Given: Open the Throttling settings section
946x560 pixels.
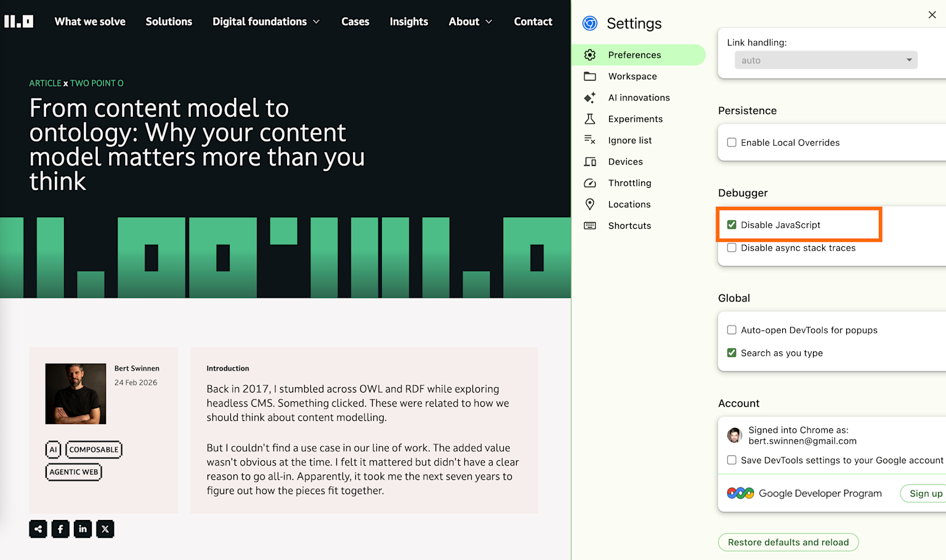Looking at the screenshot, I should coord(629,183).
